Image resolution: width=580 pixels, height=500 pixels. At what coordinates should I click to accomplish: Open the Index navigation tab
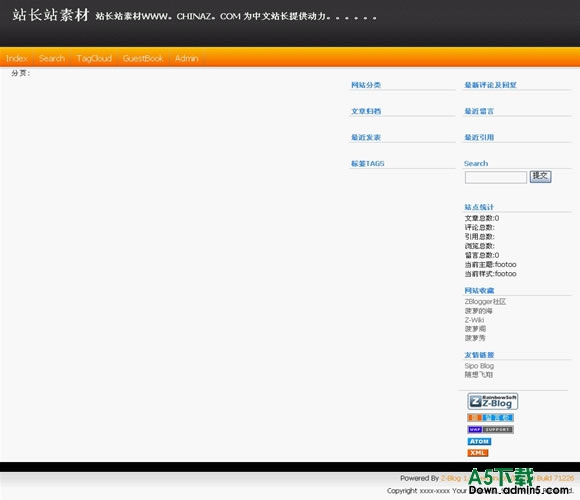pyautogui.click(x=17, y=58)
